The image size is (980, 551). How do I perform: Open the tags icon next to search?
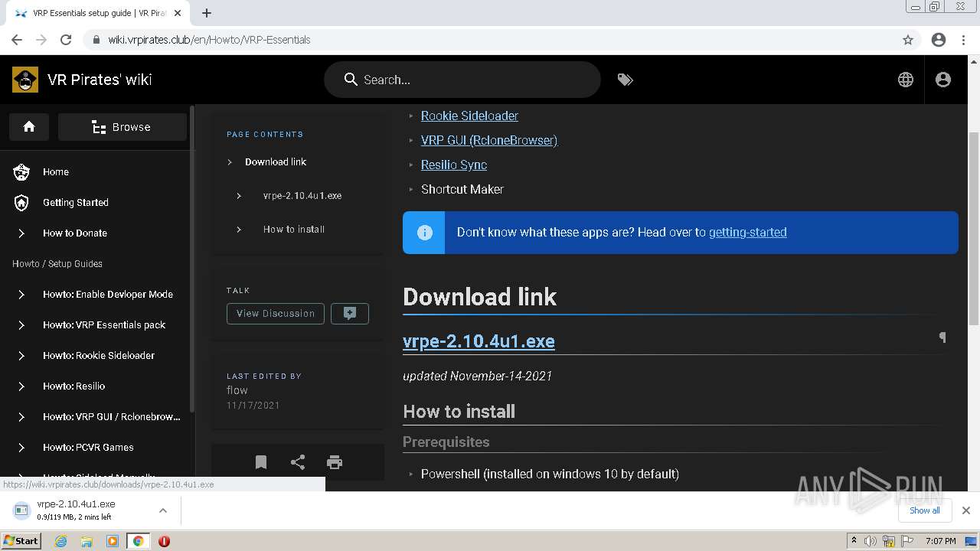(626, 80)
